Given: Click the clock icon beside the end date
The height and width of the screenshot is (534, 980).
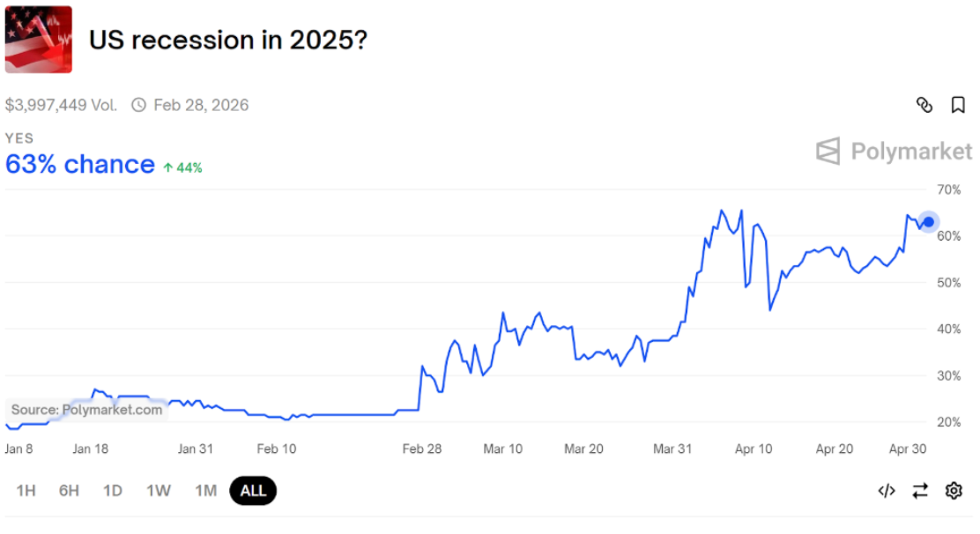Looking at the screenshot, I should pos(138,105).
